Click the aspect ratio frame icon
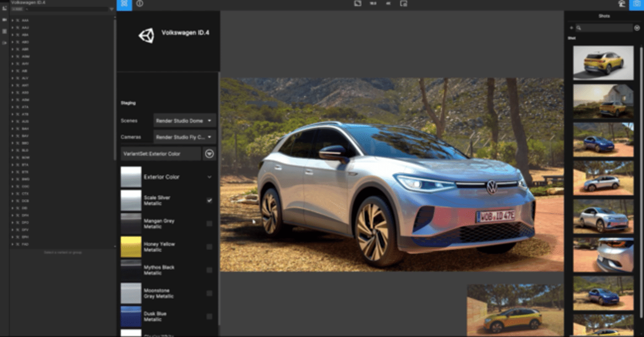This screenshot has height=337, width=644. [358, 4]
